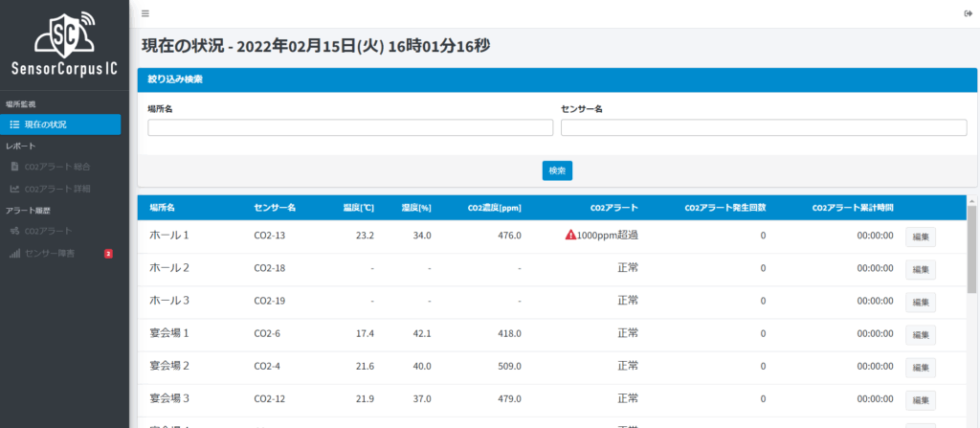Click 編集 button for 宴会場3 row
Image resolution: width=980 pixels, height=428 pixels.
coord(920,399)
